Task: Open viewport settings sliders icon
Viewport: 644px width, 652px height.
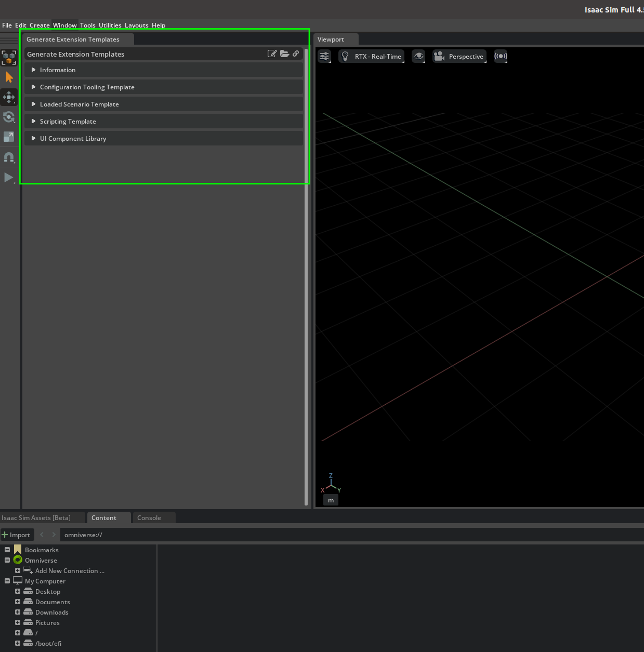Action: (x=324, y=56)
